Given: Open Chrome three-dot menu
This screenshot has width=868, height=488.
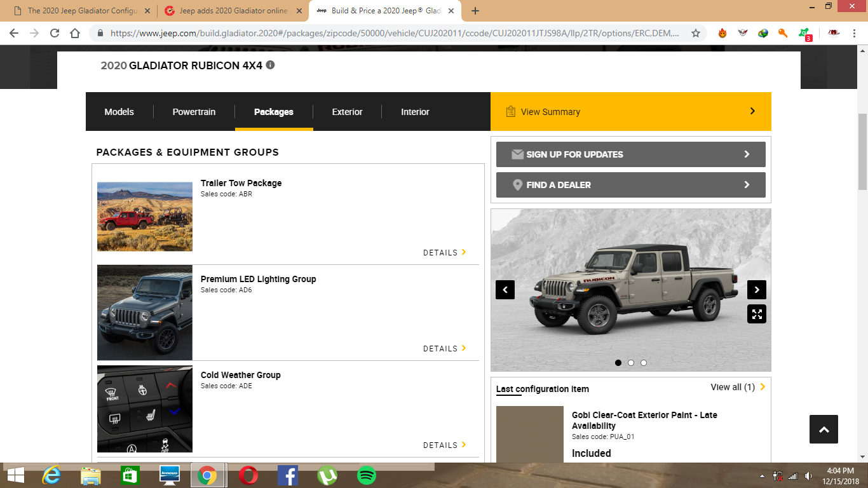Looking at the screenshot, I should coord(855,33).
